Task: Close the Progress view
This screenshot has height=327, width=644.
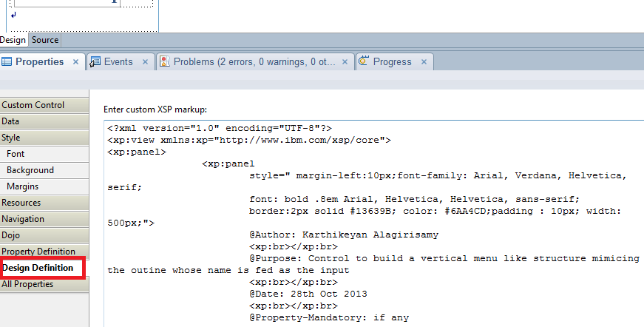Action: (x=424, y=62)
